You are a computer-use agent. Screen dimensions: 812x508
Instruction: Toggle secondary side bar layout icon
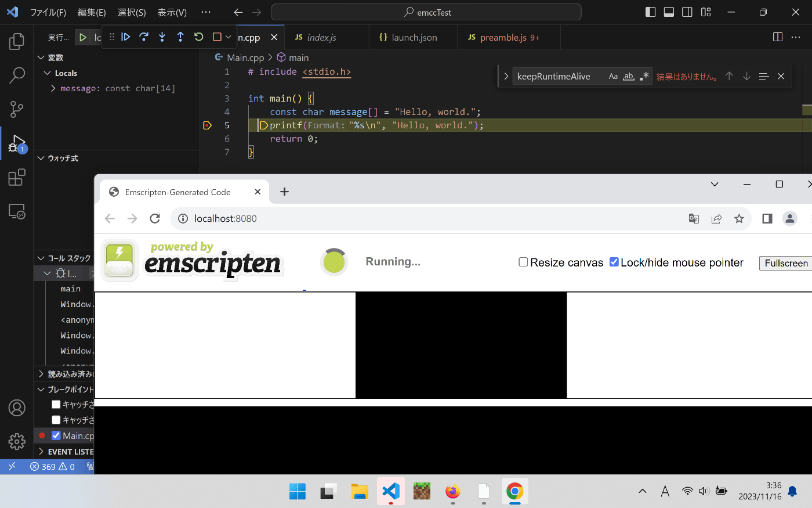point(687,12)
